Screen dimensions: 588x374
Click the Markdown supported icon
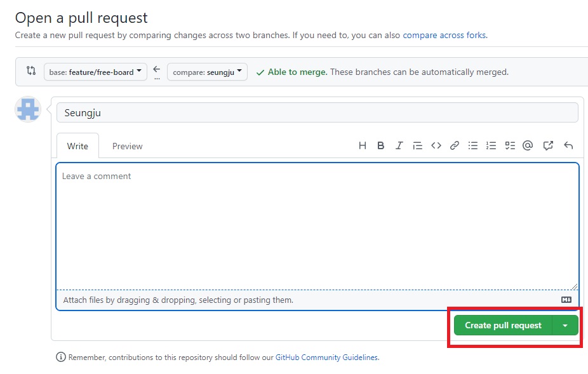click(x=566, y=300)
